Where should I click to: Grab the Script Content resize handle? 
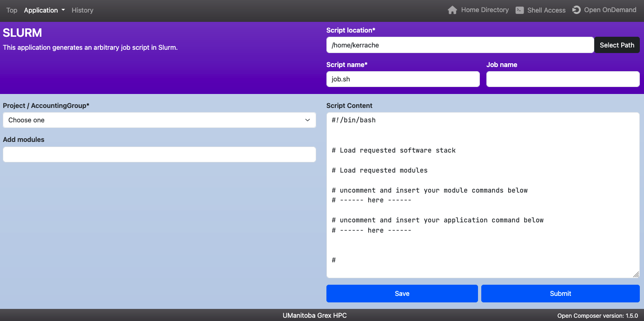pos(636,274)
